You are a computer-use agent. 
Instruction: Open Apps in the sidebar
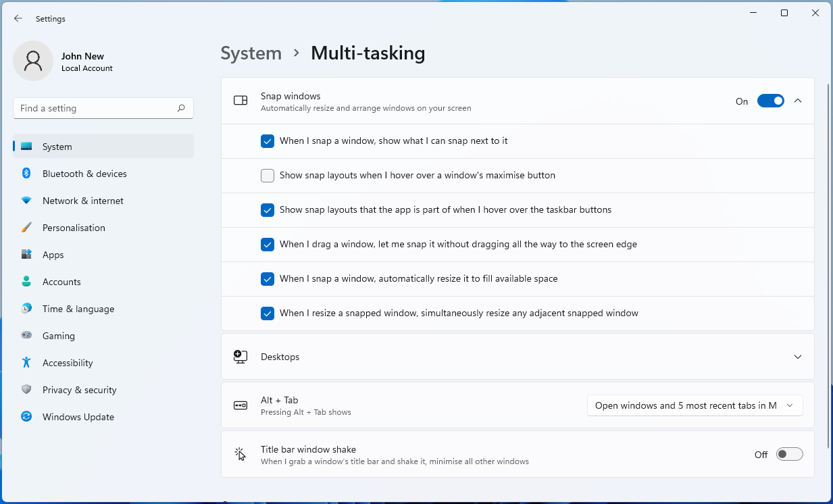pos(53,255)
